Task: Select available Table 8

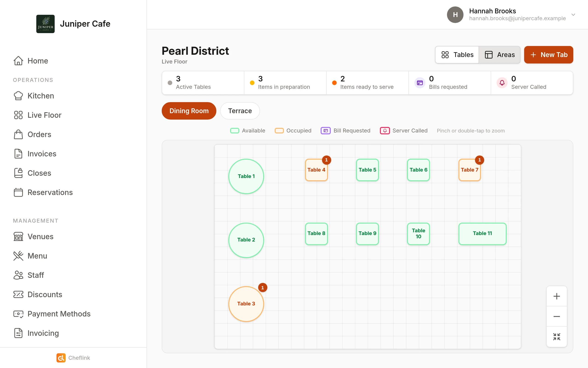Action: [x=316, y=234]
